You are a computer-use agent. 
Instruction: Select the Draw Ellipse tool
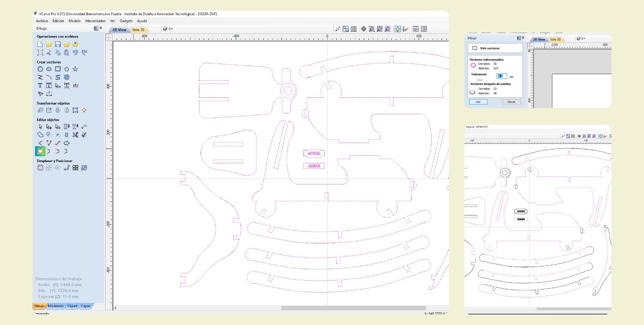pyautogui.click(x=49, y=69)
